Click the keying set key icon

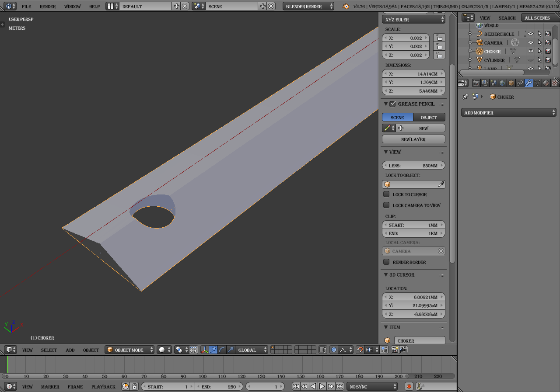click(x=421, y=386)
